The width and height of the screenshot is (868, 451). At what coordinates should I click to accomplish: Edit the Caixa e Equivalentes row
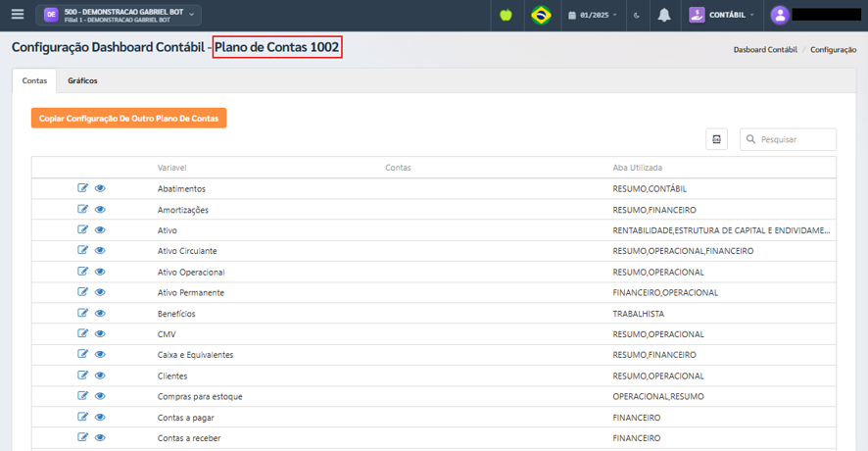[82, 354]
